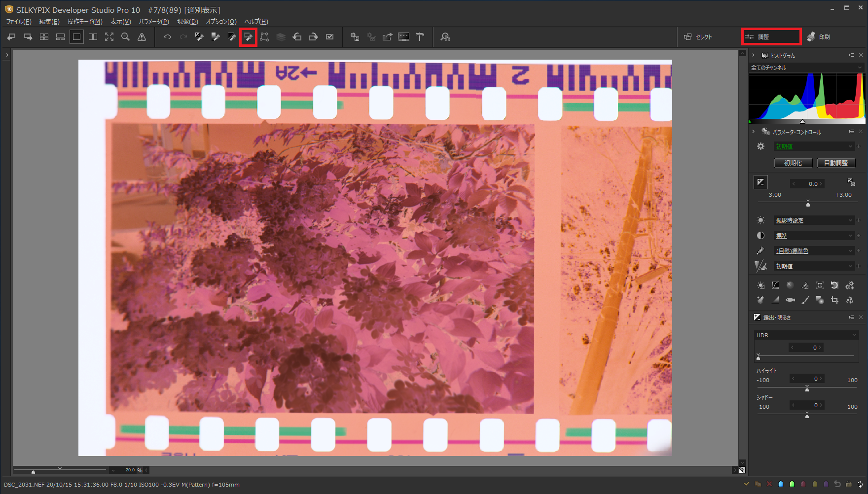The image size is (868, 494).
Task: Select the negative film inversion tool
Action: point(248,37)
